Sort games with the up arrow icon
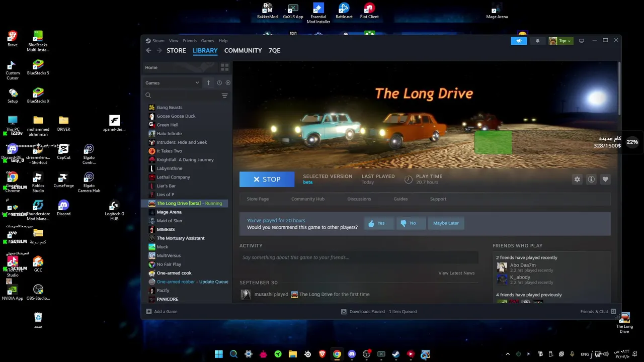This screenshot has width=644, height=362. [x=208, y=83]
